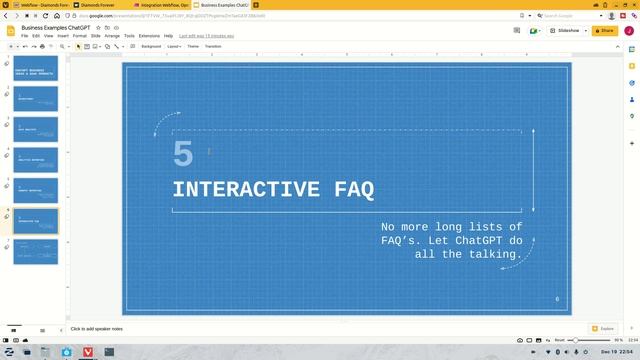The image size is (640, 360).
Task: Click the INTERACTIVE FAQ title text
Action: point(273,190)
